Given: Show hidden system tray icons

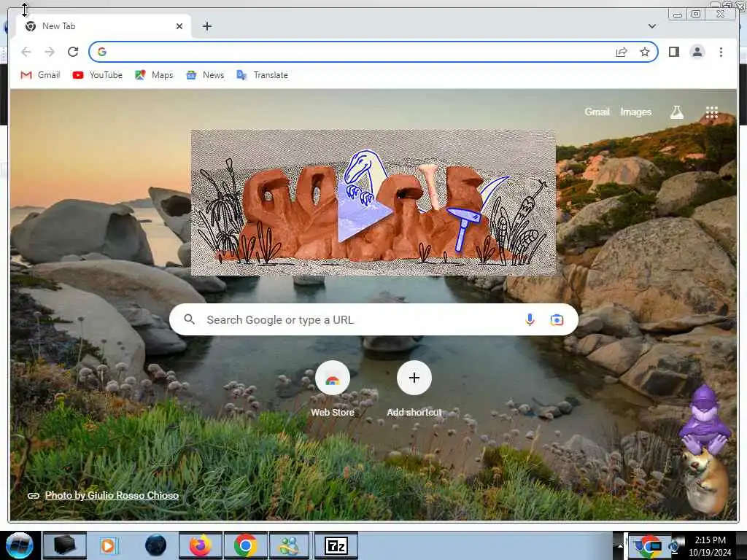Looking at the screenshot, I should click(620, 545).
